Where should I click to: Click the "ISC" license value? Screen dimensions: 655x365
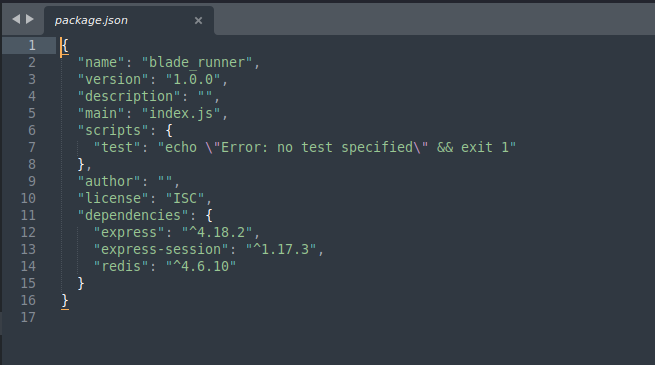coord(185,198)
